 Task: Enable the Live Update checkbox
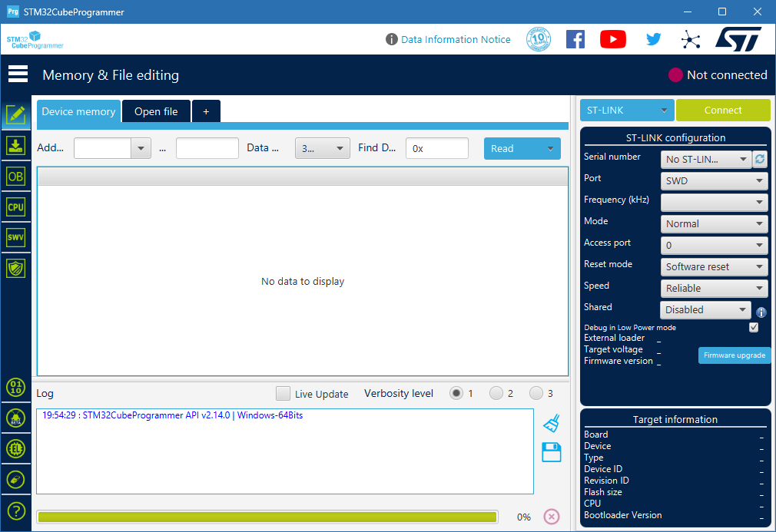[283, 393]
